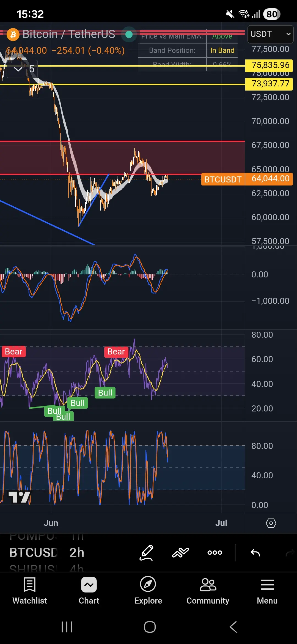Click the -254.01 (-0.40%) price change text

click(88, 50)
